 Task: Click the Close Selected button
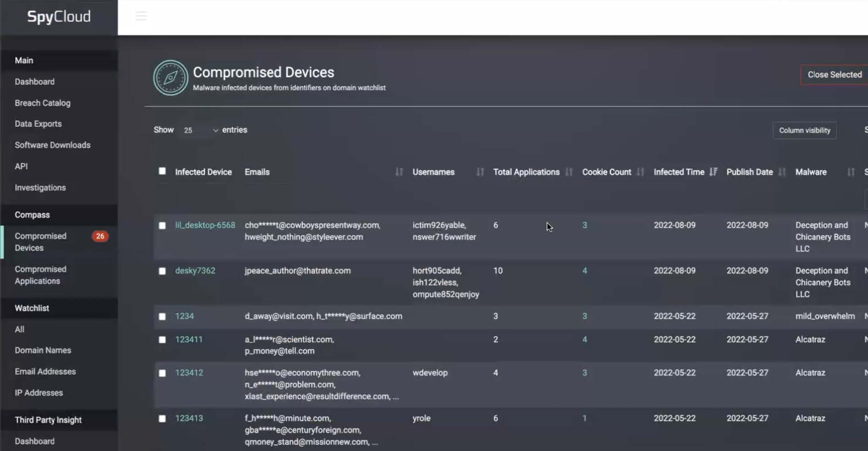click(x=834, y=74)
